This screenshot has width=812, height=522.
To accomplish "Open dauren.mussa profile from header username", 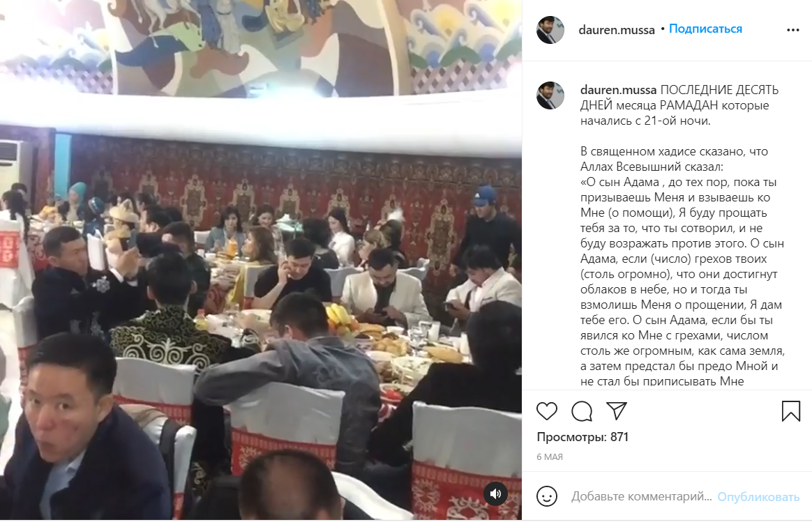I will pyautogui.click(x=616, y=30).
